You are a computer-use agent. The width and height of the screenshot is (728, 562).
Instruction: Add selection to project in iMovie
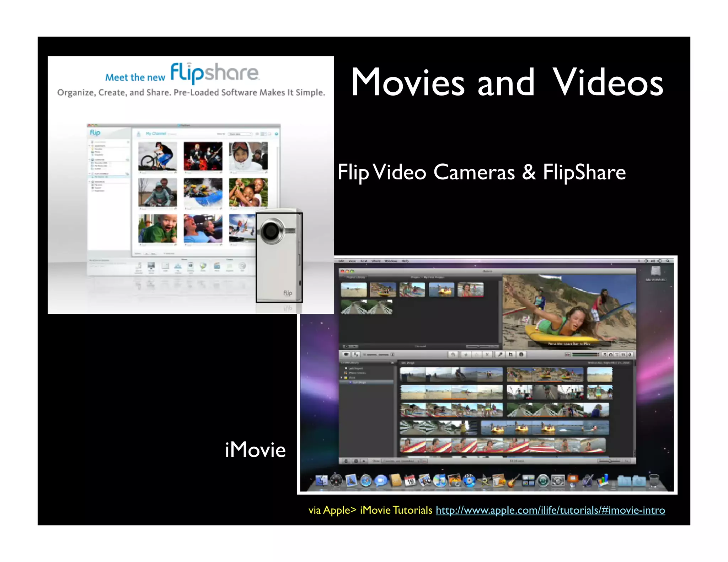pyautogui.click(x=453, y=355)
